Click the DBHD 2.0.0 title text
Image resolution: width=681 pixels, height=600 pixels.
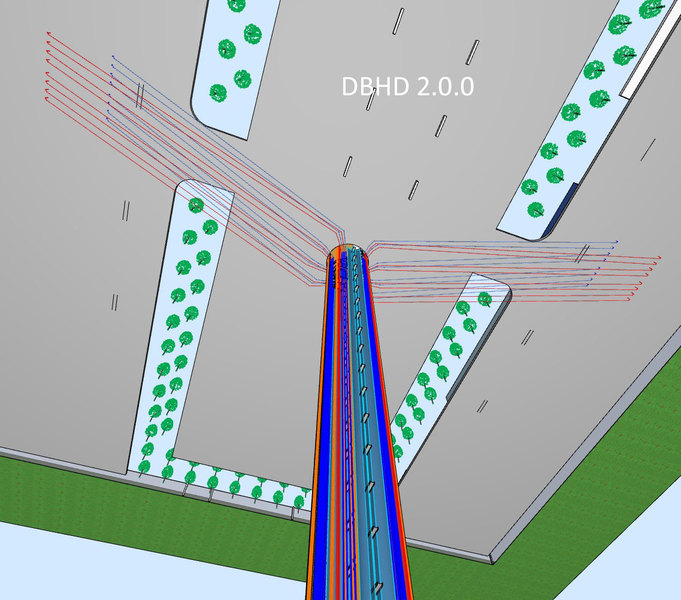pos(407,87)
